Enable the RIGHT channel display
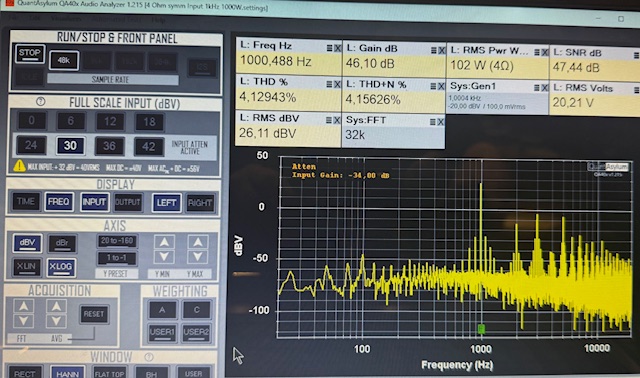Image resolution: width=640 pixels, height=378 pixels. tap(200, 203)
